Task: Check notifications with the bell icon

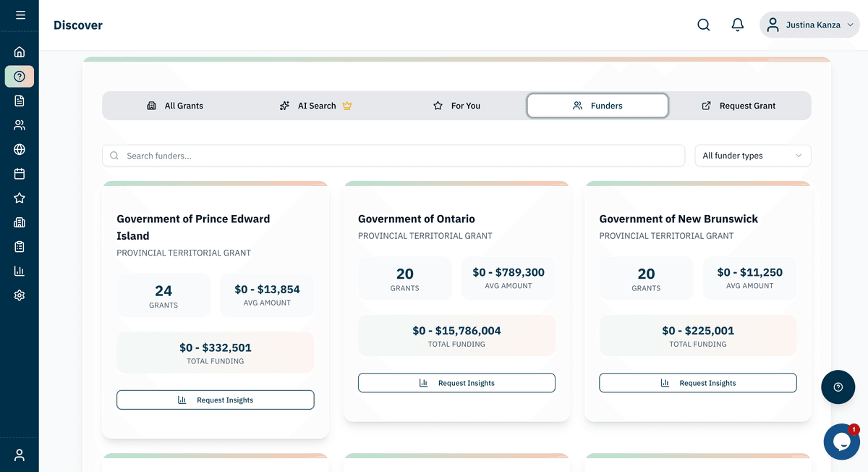Action: (x=737, y=24)
